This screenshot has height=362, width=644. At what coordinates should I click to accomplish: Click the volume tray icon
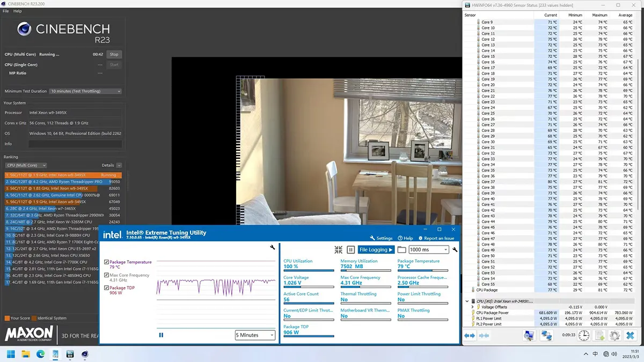(616, 354)
